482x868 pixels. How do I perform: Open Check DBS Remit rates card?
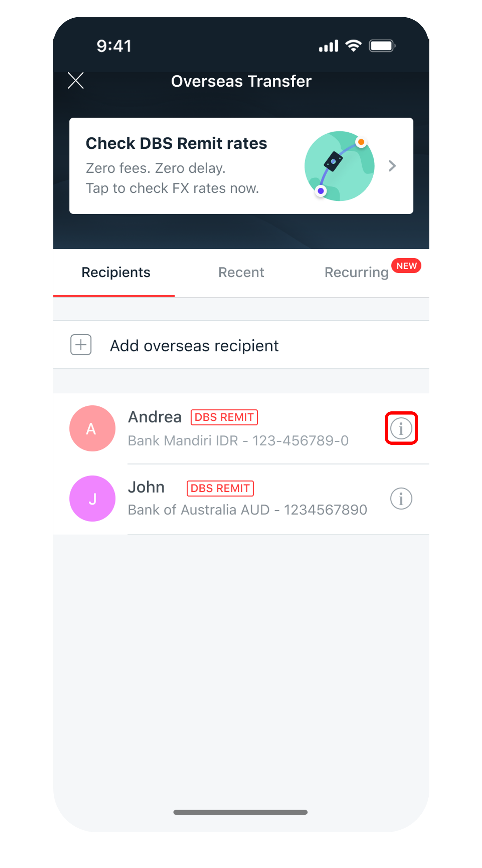tap(241, 166)
